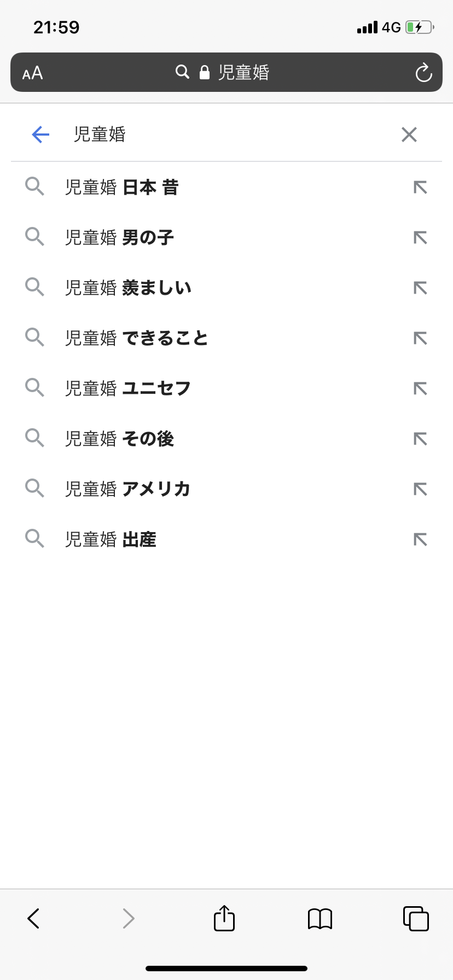The width and height of the screenshot is (453, 980).
Task: Pick the 児童婚 アメリカ suggestion
Action: [127, 489]
